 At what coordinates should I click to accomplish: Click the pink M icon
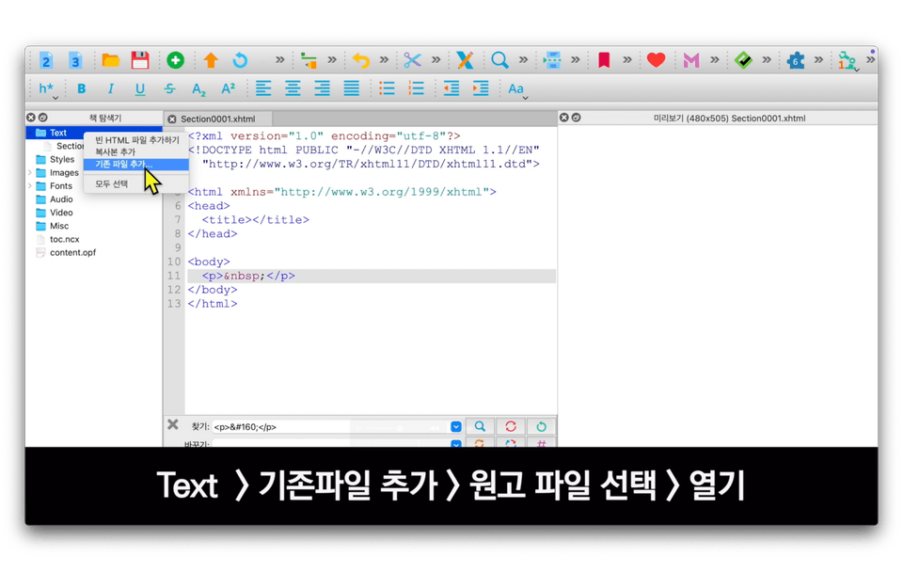coord(691,60)
